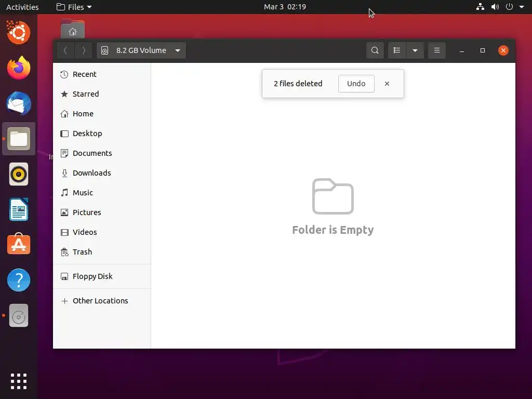Screen dimensions: 532x399
Task: Click the plus icon beside Other Locations
Action: click(x=64, y=301)
